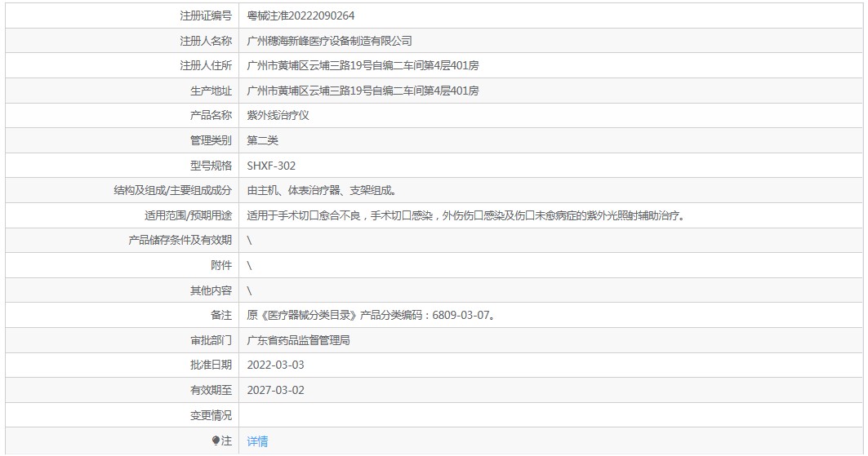The width and height of the screenshot is (868, 456).
Task: Select registration number 粤械注准20222090264
Action: pos(300,15)
